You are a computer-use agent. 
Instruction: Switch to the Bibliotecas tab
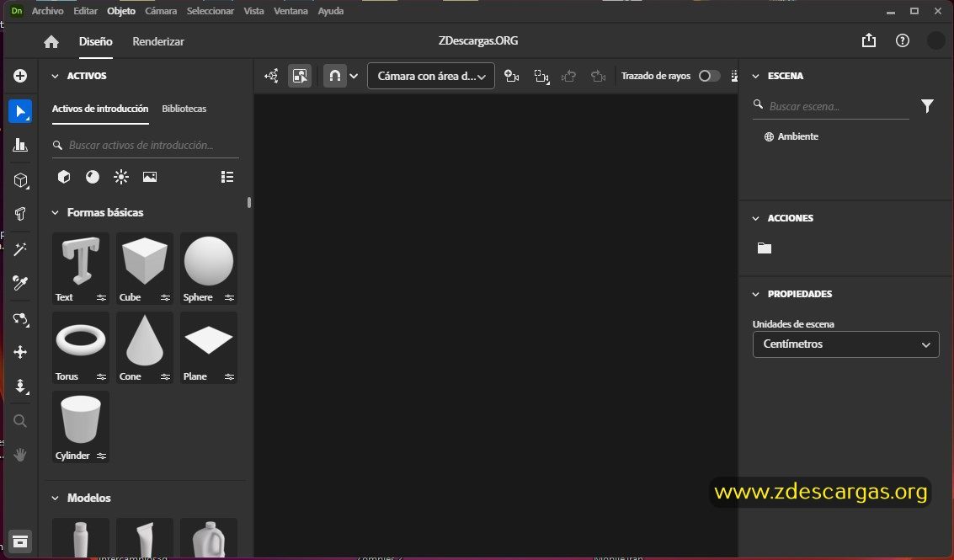tap(184, 109)
